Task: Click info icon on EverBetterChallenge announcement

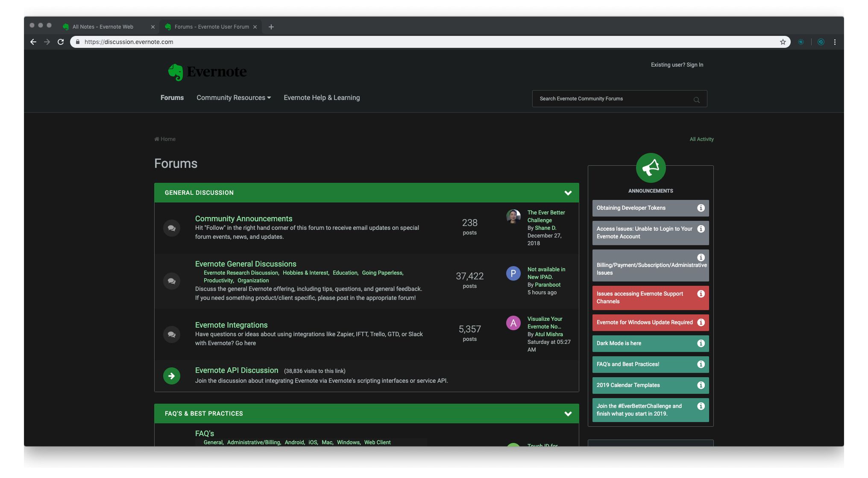Action: point(701,406)
